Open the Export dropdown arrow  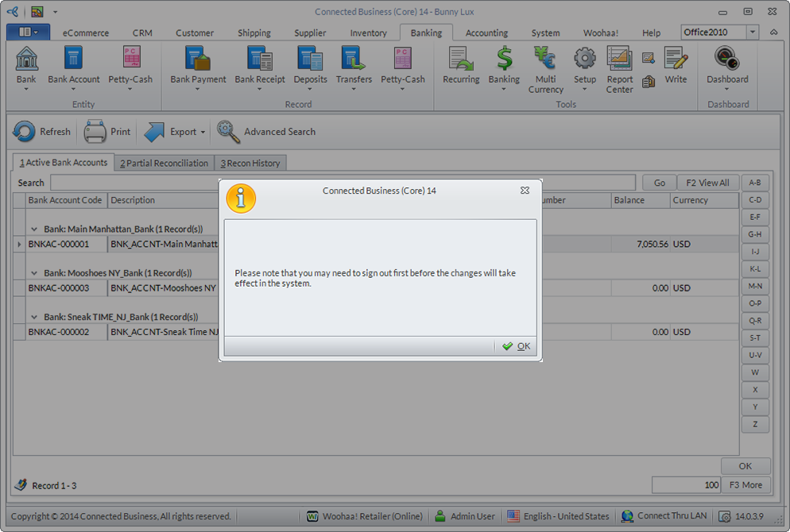pos(203,133)
